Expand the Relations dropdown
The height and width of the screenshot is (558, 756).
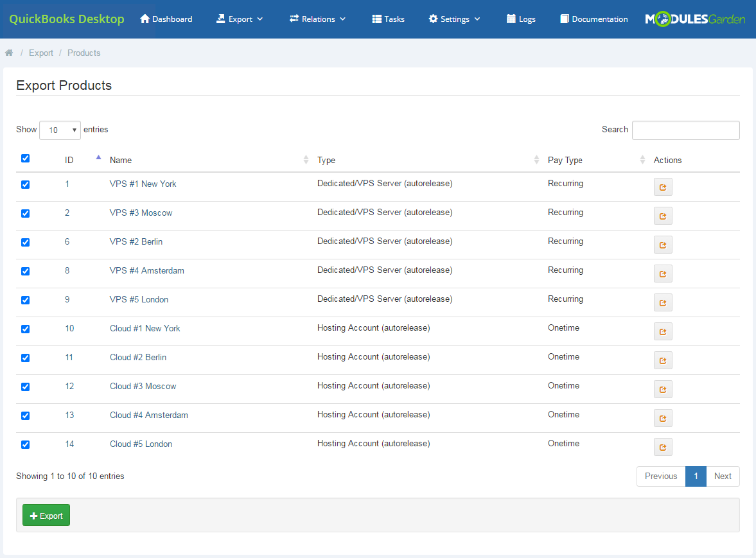[x=317, y=19]
